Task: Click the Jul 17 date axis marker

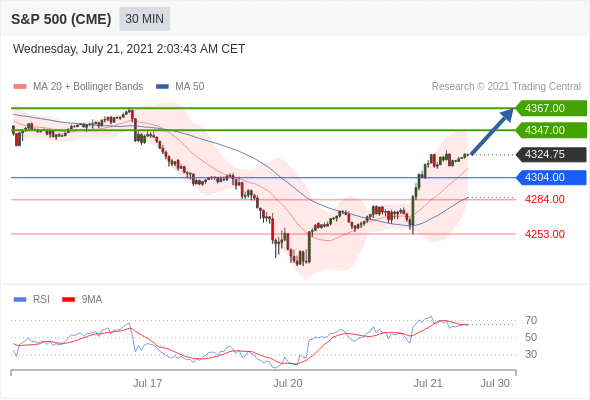Action: [148, 383]
